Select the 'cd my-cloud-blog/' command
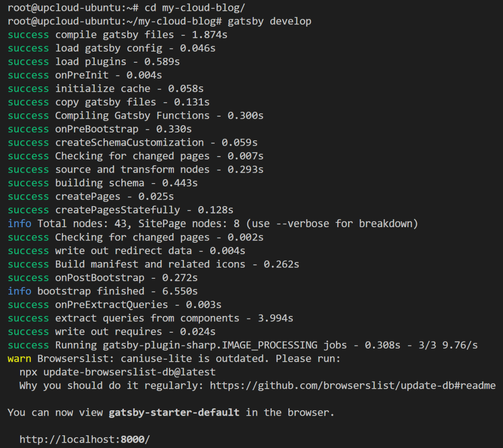The image size is (503, 448). point(195,8)
